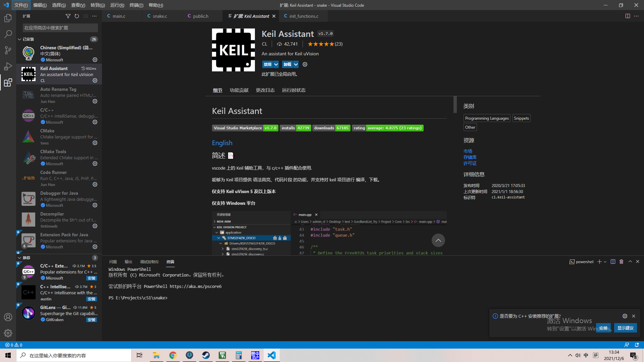Collapse the installed extensions section
The width and height of the screenshot is (644, 362).
[x=19, y=39]
